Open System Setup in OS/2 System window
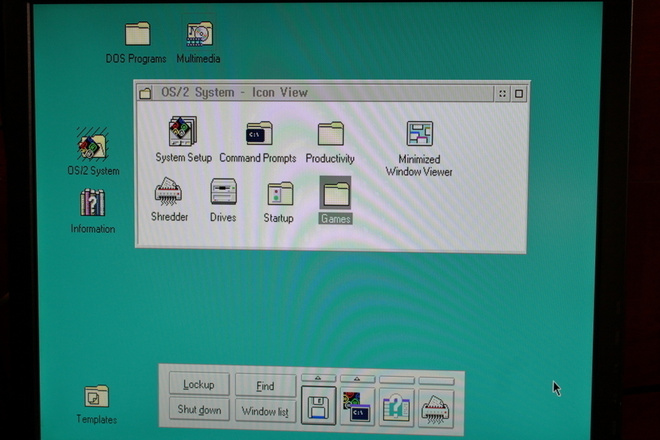 tap(183, 131)
